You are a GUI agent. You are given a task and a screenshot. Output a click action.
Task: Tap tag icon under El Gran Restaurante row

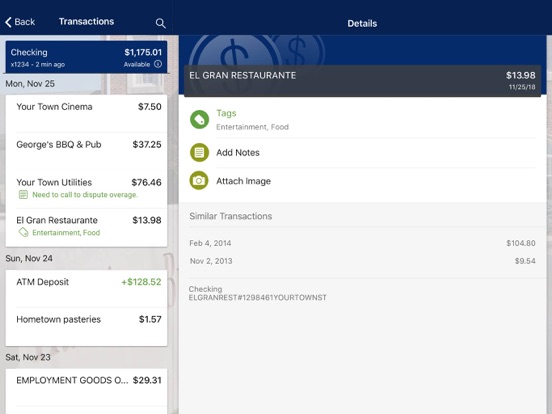point(23,232)
